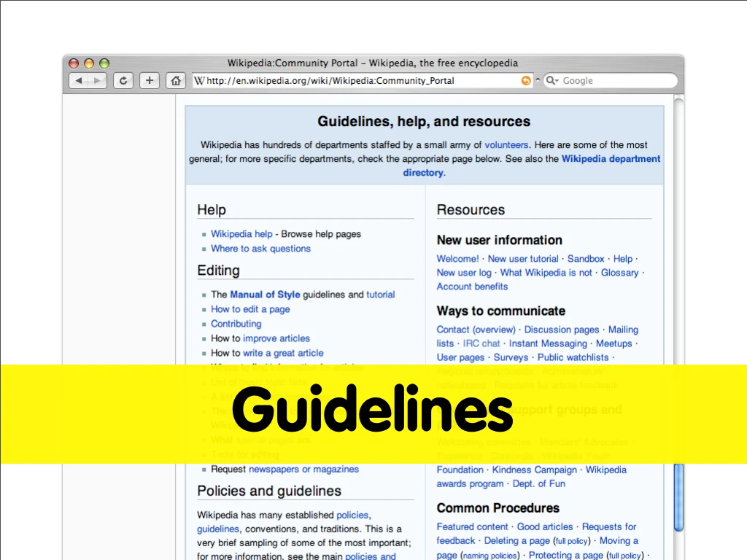Open How to edit a page
Screen dimensions: 747x560
pos(250,309)
